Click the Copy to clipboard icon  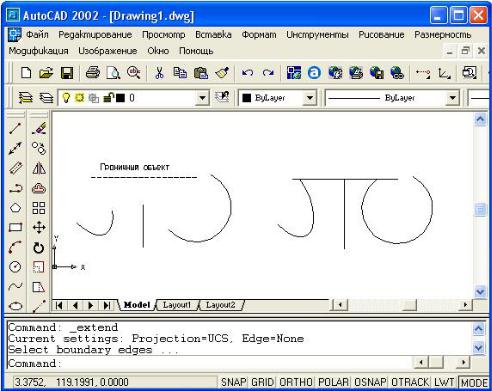(180, 73)
